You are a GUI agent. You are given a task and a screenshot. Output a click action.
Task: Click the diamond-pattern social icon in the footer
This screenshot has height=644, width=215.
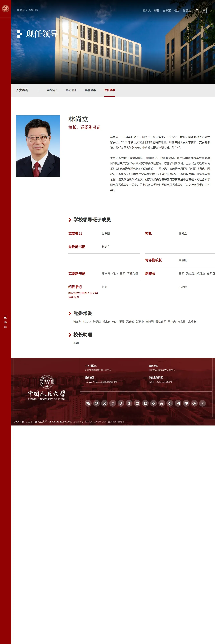tap(194, 403)
